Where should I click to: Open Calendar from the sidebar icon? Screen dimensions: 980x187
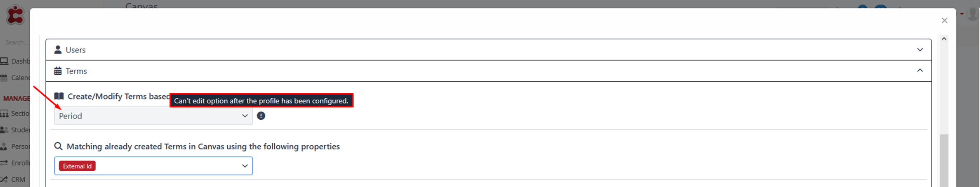coord(4,78)
